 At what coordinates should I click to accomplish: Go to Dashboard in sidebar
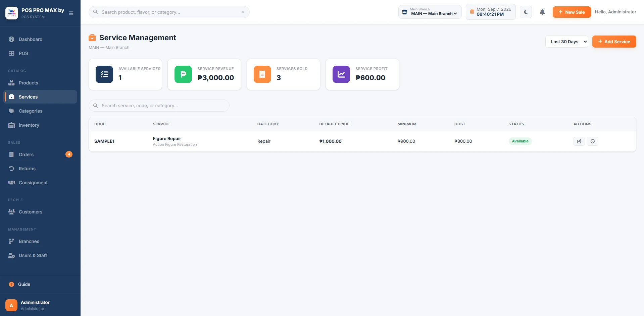click(x=40, y=39)
